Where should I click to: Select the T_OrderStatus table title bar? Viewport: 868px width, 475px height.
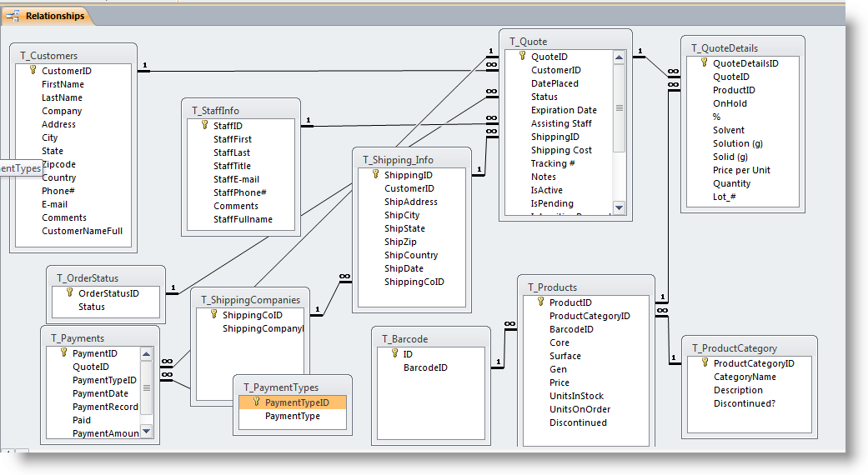pos(106,278)
